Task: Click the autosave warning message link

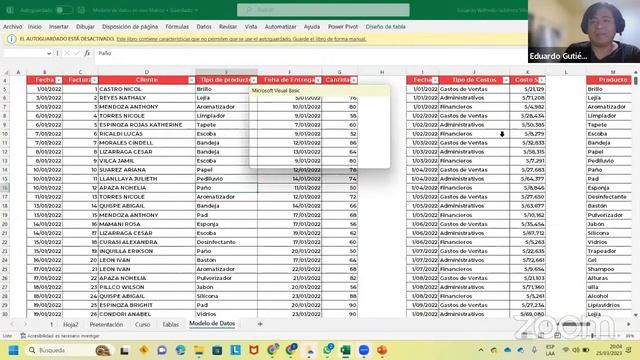Action: (241, 39)
